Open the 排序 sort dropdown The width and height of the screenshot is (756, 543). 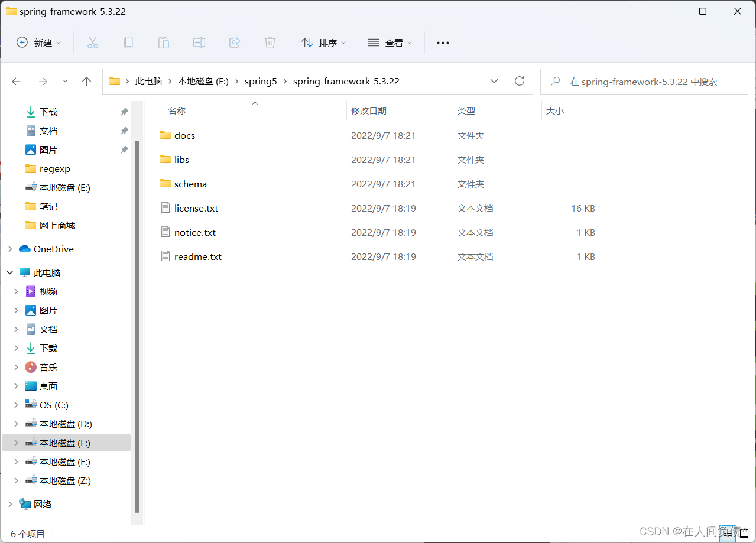[x=323, y=42]
